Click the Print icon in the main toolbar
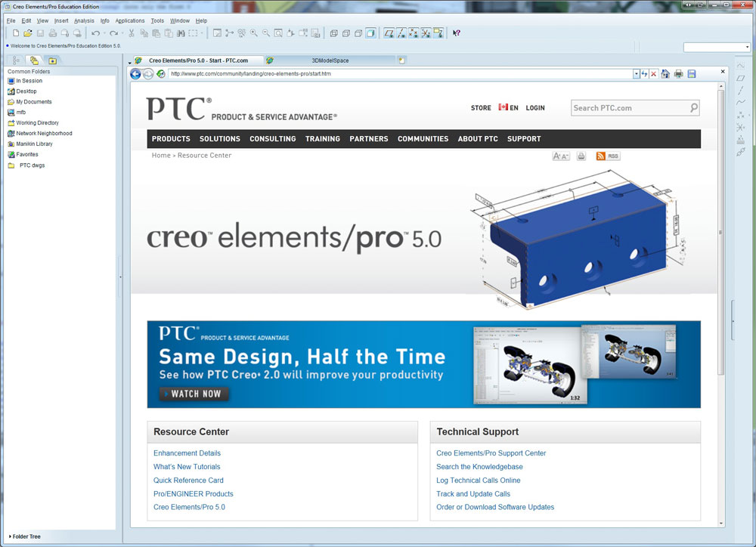756x547 pixels. tap(52, 32)
